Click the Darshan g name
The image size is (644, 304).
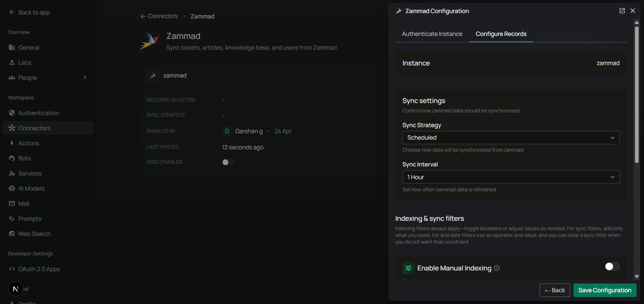249,131
